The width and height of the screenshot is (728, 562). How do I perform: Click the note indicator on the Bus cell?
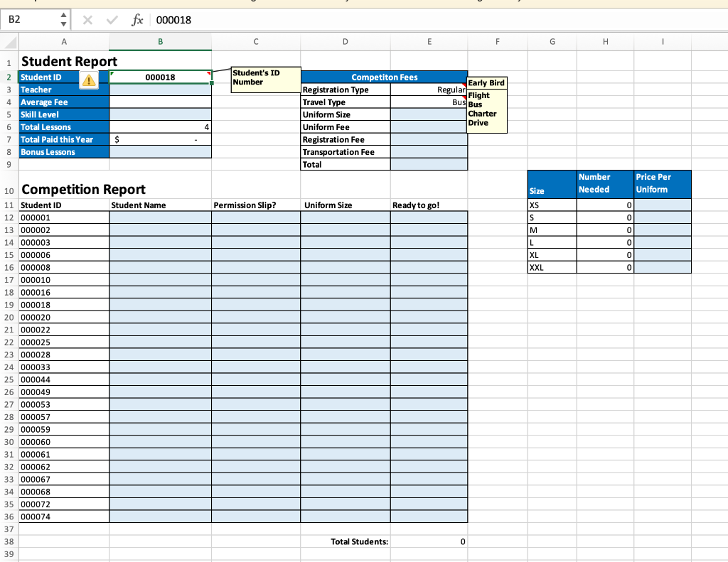(464, 97)
